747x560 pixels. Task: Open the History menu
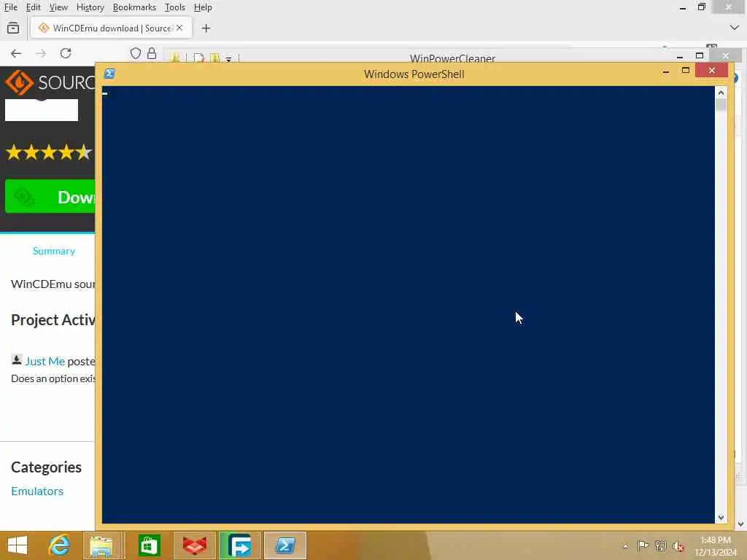coord(90,7)
